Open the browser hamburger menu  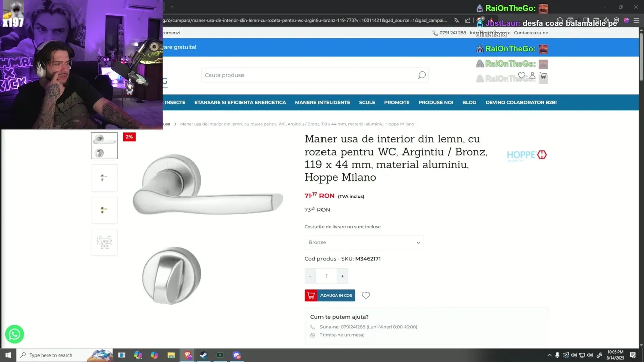[x=636, y=20]
